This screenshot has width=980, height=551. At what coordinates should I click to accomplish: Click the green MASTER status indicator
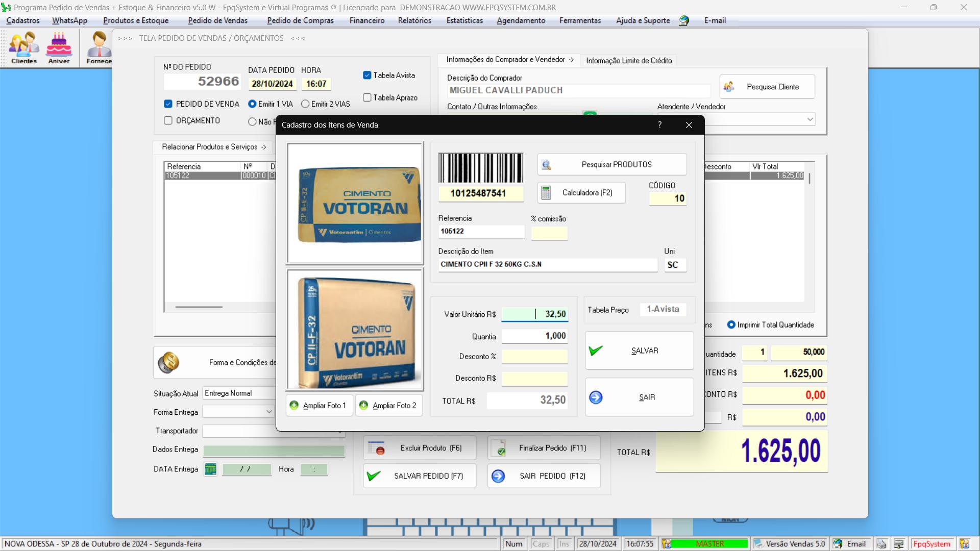[x=709, y=544]
